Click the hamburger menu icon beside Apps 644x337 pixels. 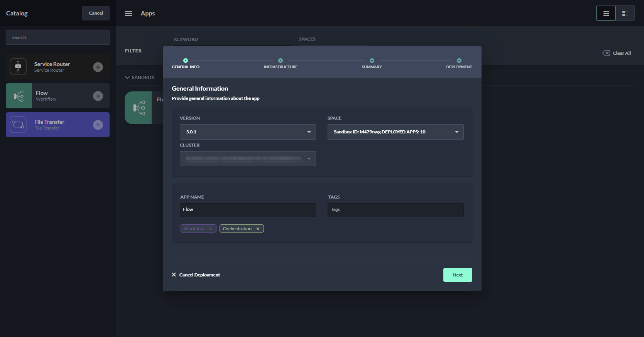pyautogui.click(x=128, y=13)
